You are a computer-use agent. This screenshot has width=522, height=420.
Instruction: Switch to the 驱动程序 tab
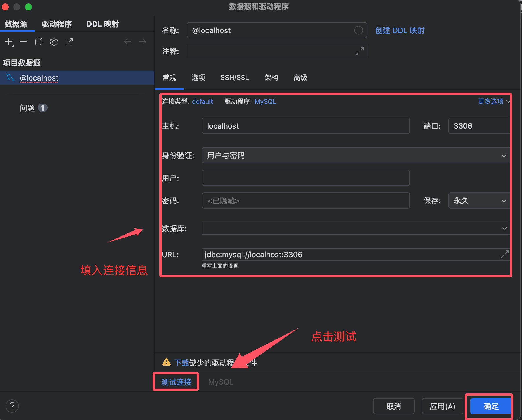tap(57, 24)
